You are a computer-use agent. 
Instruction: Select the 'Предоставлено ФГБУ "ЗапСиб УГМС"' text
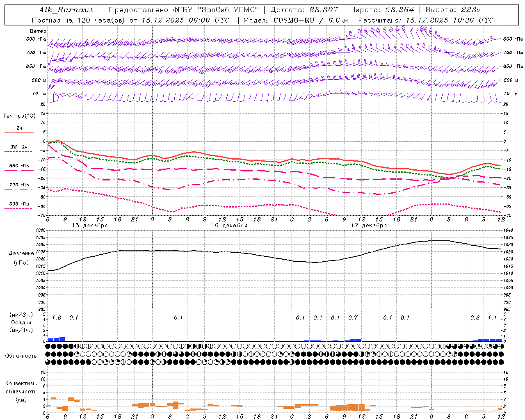point(184,10)
